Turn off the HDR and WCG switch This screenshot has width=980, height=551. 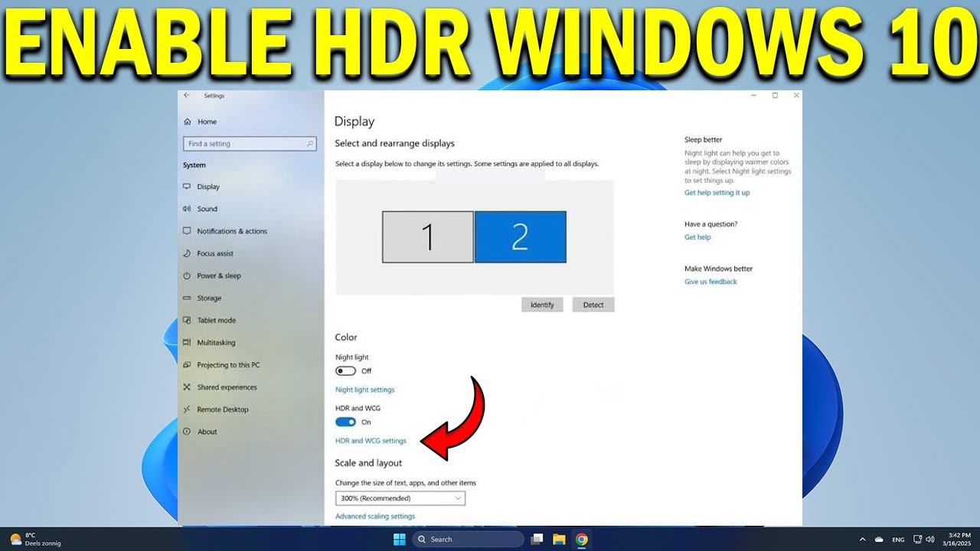[x=345, y=422]
